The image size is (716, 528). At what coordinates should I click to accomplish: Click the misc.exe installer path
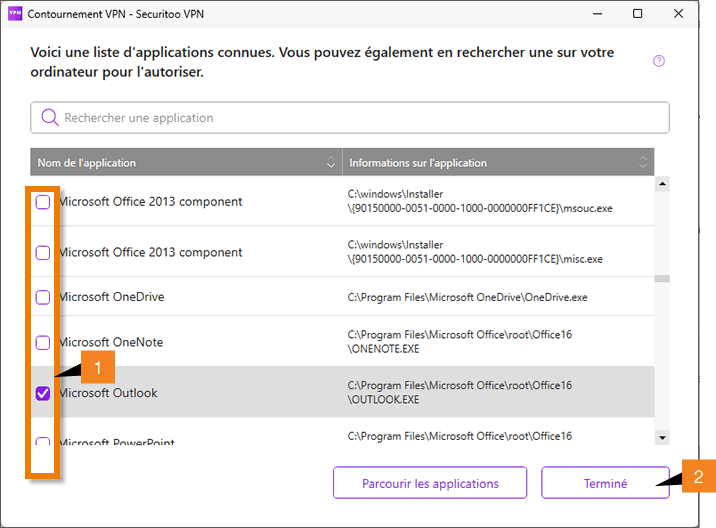pyautogui.click(x=475, y=252)
